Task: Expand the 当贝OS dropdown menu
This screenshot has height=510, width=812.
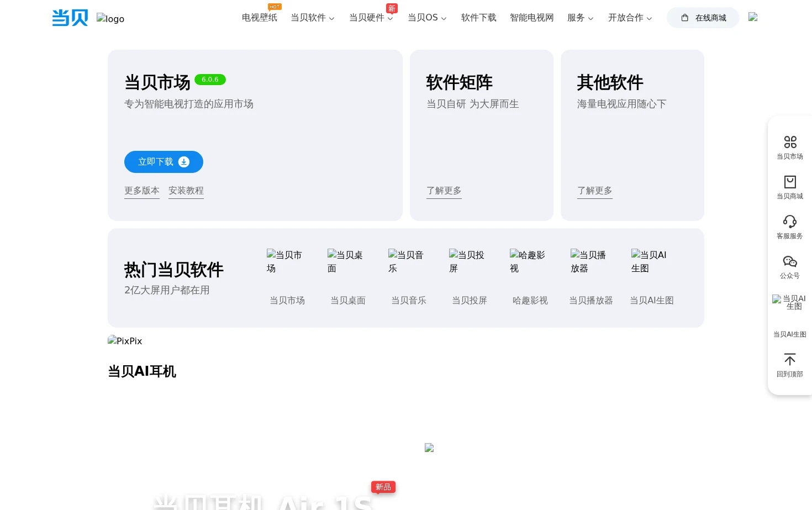Action: coord(427,18)
